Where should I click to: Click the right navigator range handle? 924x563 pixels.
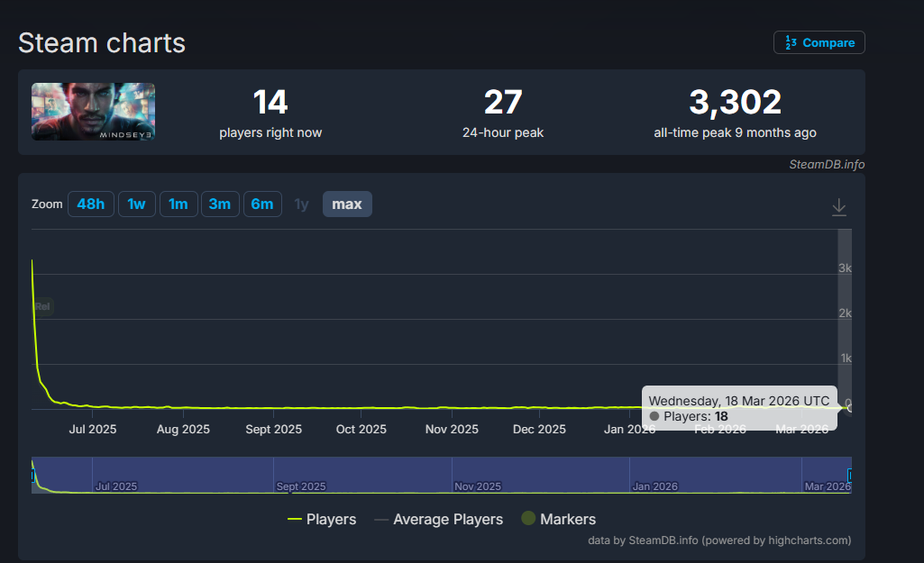point(849,475)
